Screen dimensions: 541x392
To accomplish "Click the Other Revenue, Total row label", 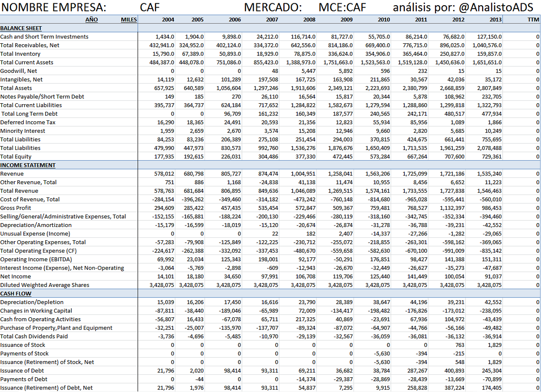I will click(28, 182).
